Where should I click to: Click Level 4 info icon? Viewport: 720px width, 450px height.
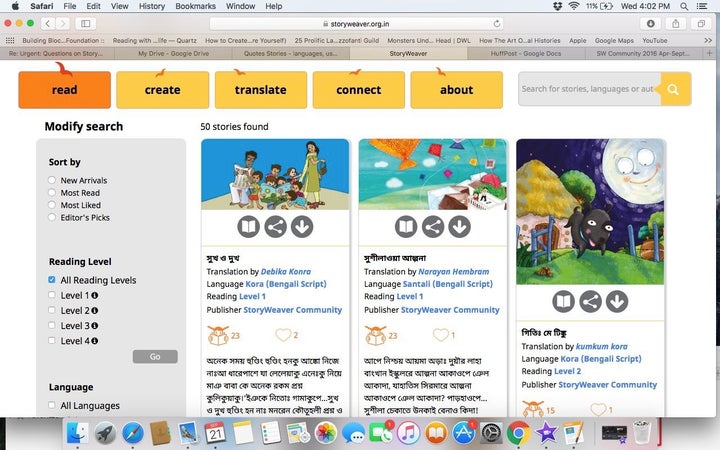click(x=95, y=341)
